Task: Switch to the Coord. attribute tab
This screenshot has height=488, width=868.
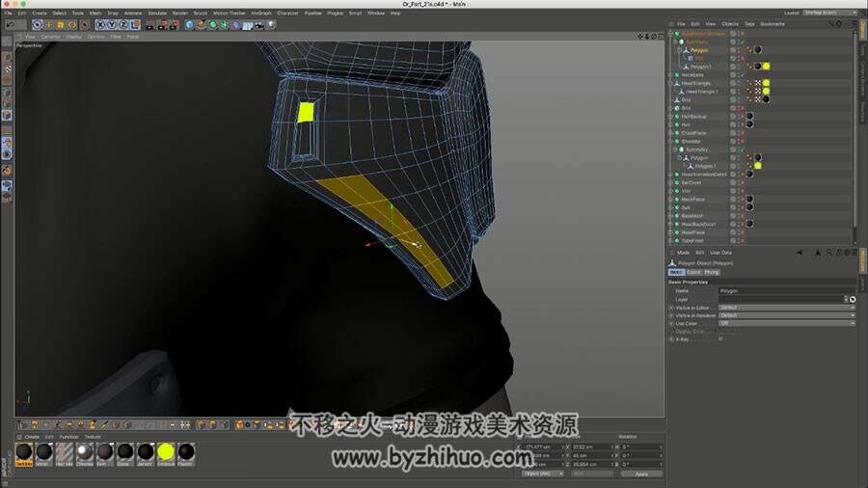Action: click(693, 272)
